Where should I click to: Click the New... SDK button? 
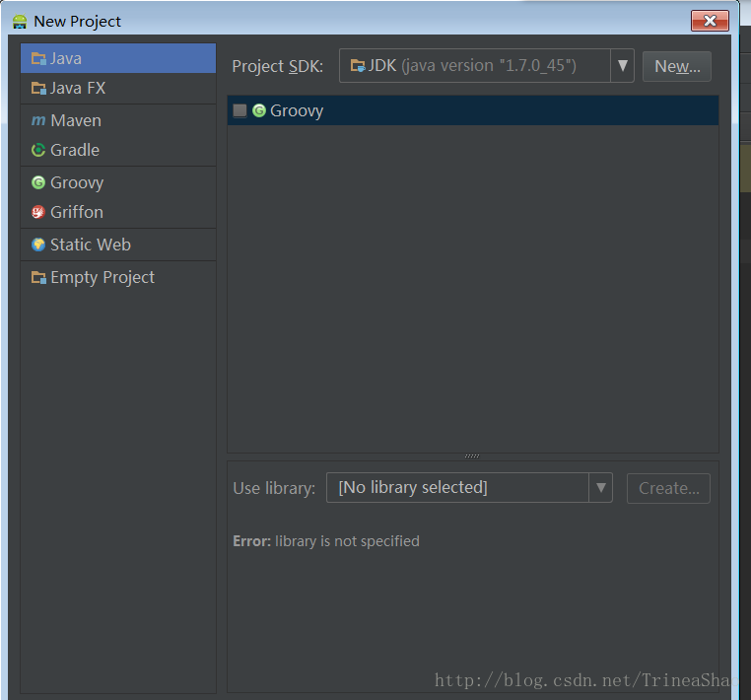click(677, 66)
